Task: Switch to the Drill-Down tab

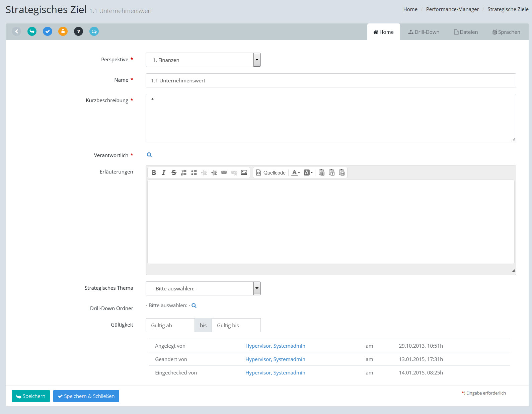Action: [424, 32]
